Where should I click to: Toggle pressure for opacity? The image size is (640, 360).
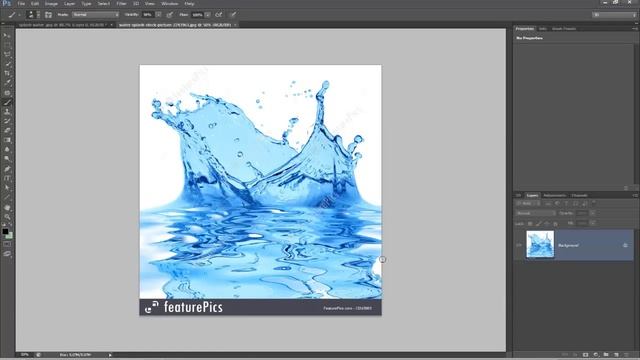169,15
